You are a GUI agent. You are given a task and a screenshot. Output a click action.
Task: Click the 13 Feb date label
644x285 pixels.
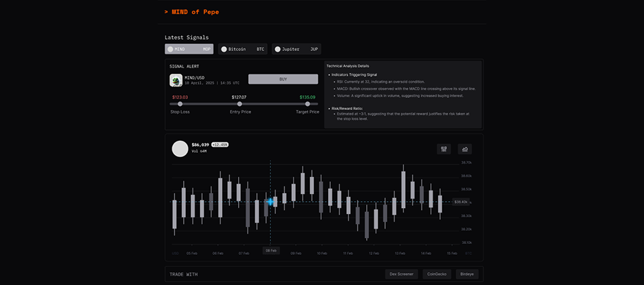click(x=400, y=253)
